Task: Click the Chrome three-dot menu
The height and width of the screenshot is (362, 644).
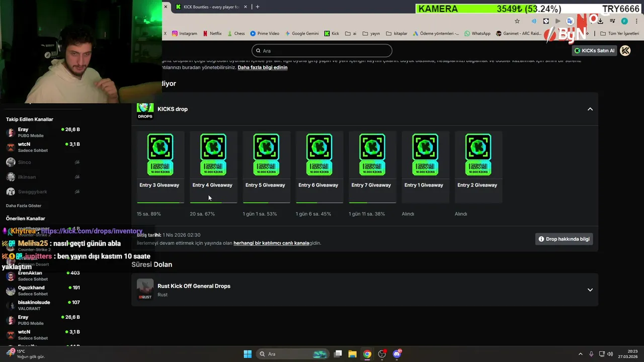Action: [x=636, y=21]
